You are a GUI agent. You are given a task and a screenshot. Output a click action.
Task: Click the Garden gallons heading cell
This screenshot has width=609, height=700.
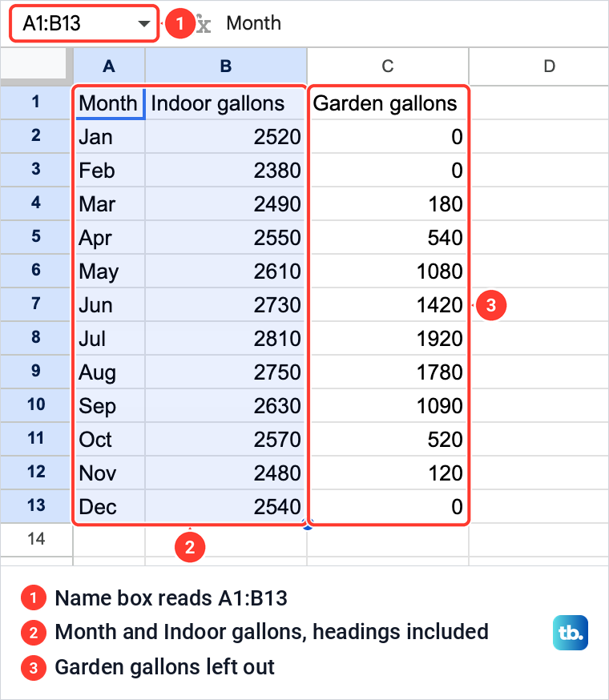pyautogui.click(x=388, y=103)
